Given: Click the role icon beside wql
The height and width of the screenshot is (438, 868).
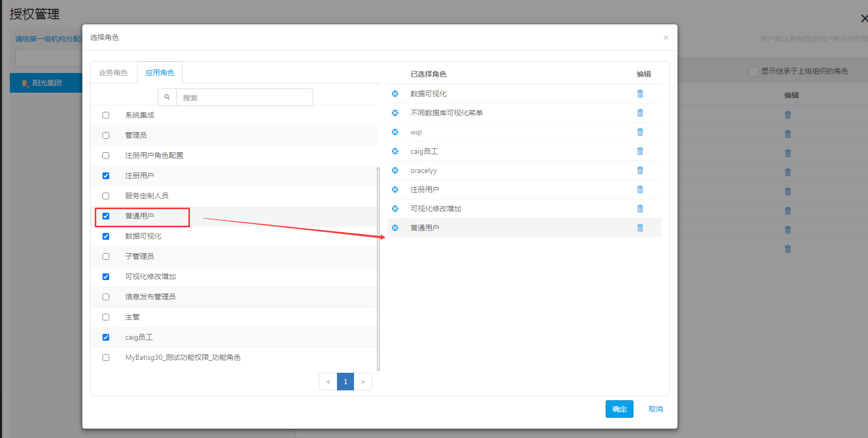Looking at the screenshot, I should pyautogui.click(x=395, y=132).
